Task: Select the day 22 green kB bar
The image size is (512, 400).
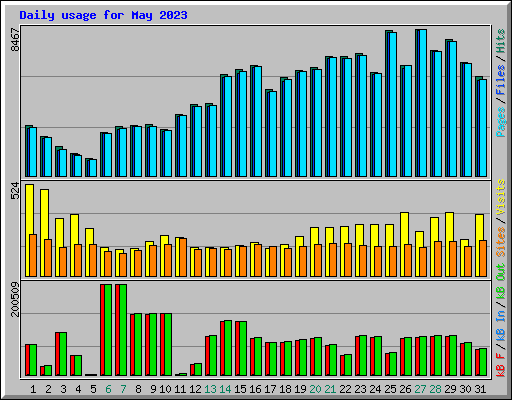Action: [348, 365]
